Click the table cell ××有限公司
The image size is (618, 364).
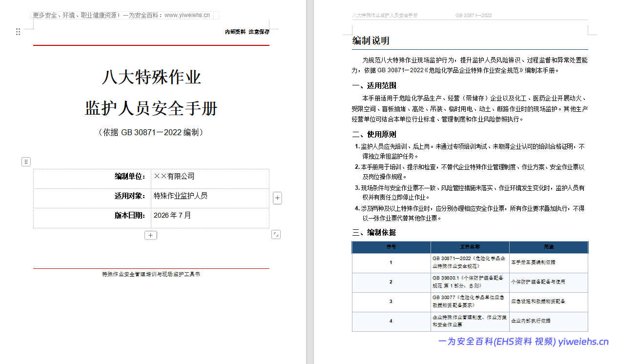pos(210,179)
